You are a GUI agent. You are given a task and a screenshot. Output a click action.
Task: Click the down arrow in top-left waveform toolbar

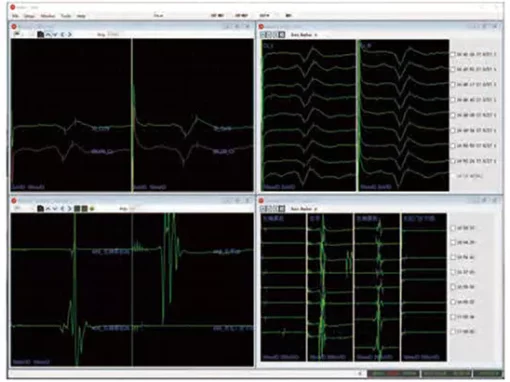(55, 34)
